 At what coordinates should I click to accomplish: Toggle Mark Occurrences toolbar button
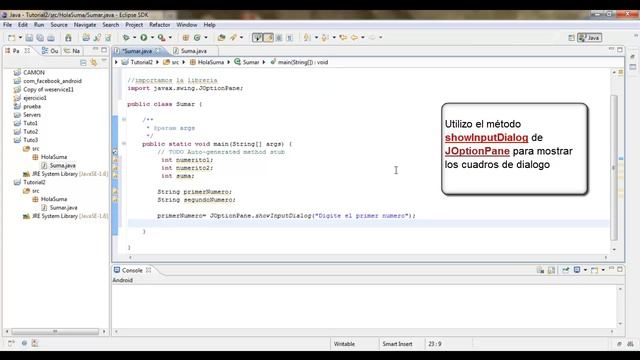point(268,38)
